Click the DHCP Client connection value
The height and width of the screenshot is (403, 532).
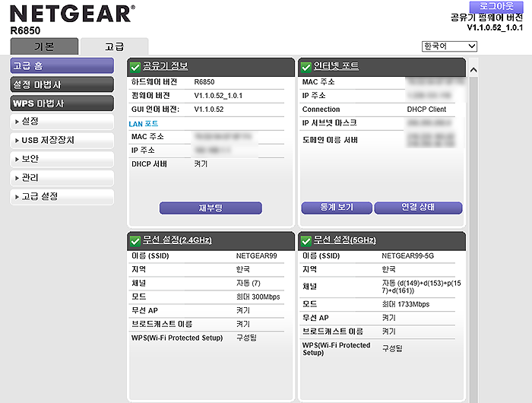[426, 109]
